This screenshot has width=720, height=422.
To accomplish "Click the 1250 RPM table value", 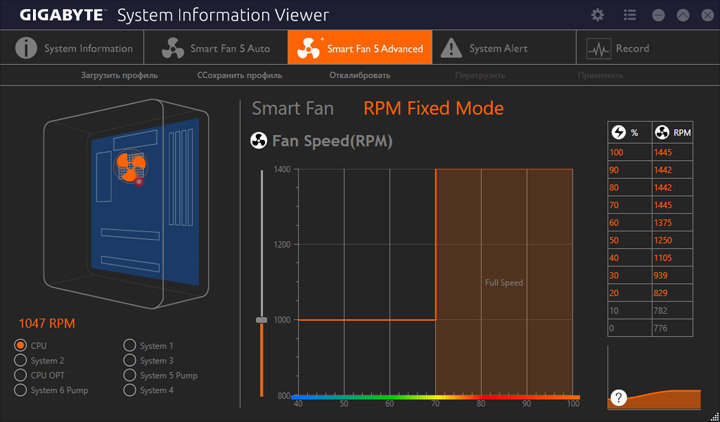I will (672, 240).
